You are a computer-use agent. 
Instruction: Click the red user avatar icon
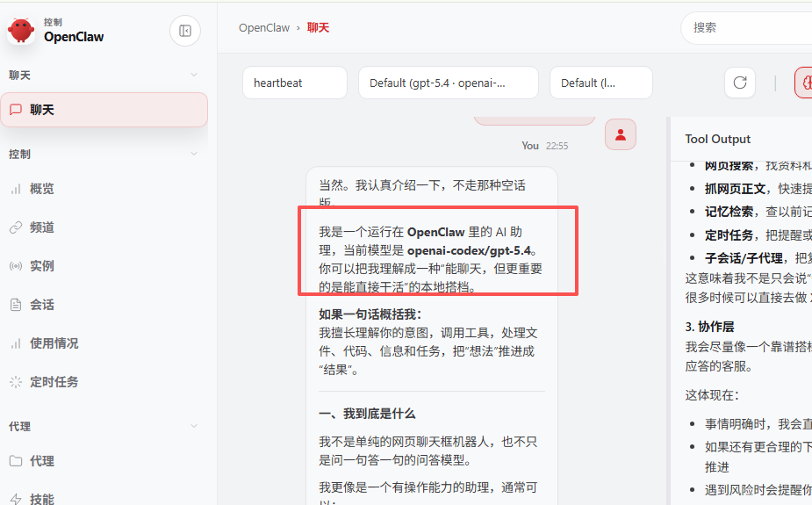click(x=621, y=134)
